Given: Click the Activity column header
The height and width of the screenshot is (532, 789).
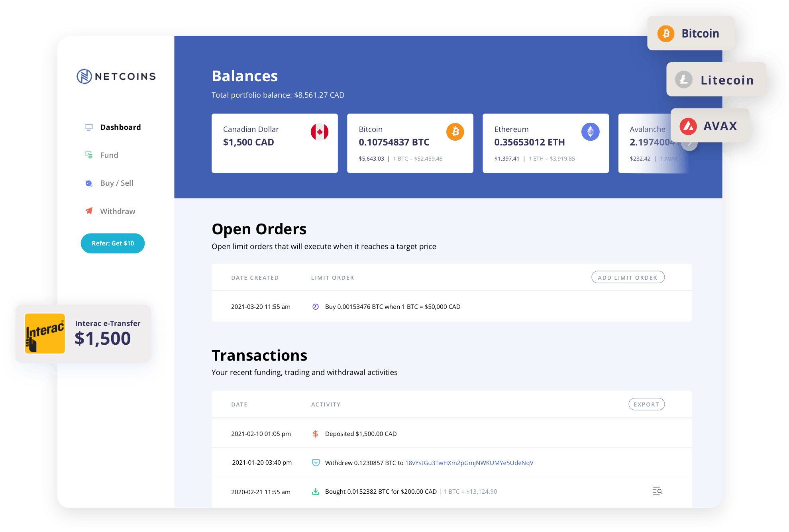Looking at the screenshot, I should point(326,404).
